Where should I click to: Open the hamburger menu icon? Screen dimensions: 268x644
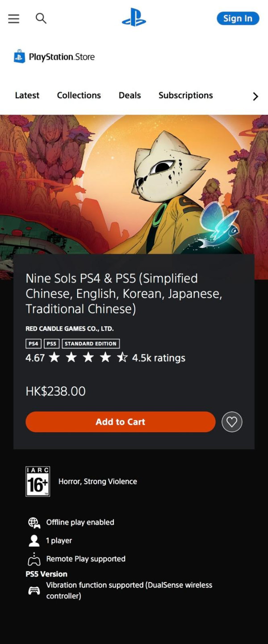click(14, 18)
